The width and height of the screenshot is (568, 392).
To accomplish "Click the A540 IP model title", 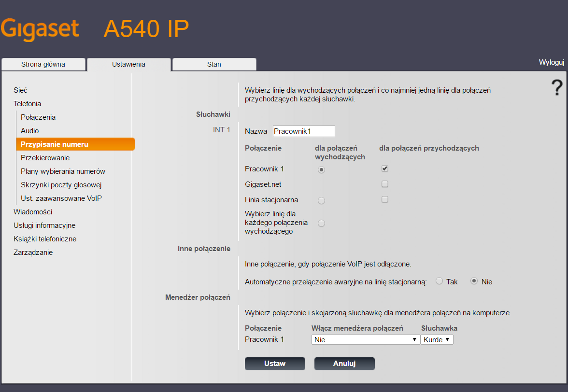I will pos(146,29).
